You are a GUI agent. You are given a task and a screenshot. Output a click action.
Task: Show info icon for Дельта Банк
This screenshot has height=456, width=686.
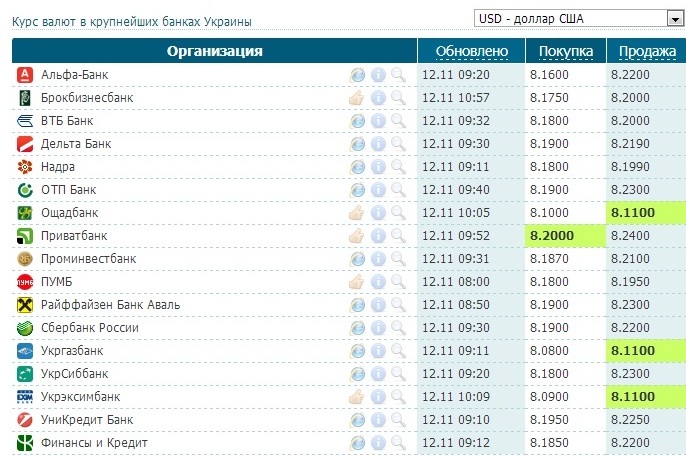tap(378, 144)
